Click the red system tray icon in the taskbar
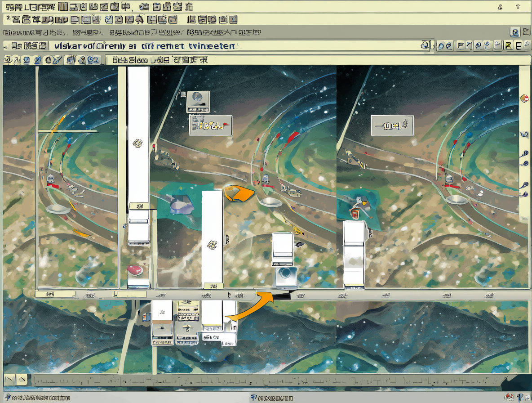532x403 pixels. (x=509, y=397)
